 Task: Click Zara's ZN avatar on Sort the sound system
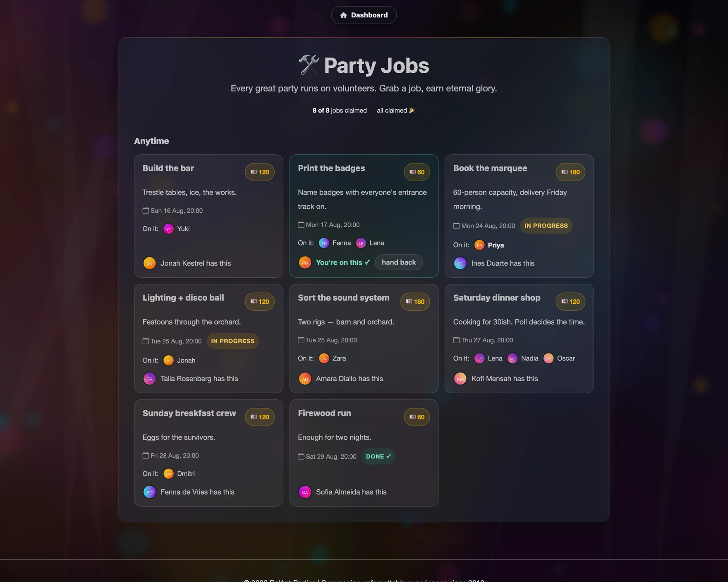[324, 358]
